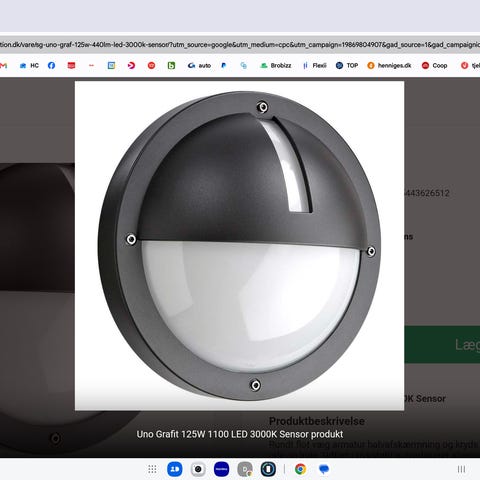The height and width of the screenshot is (480, 480).
Task: Click the green Læg add-to-cart button
Action: [442, 345]
